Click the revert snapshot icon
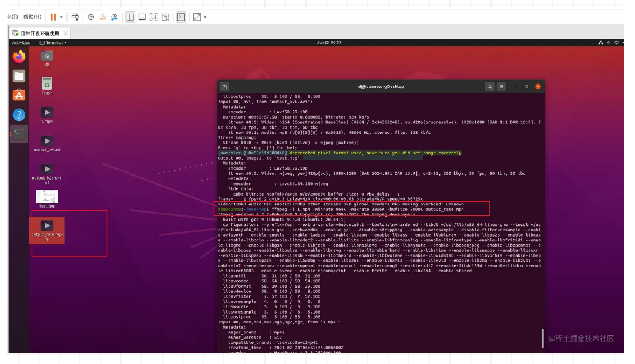 click(x=103, y=17)
